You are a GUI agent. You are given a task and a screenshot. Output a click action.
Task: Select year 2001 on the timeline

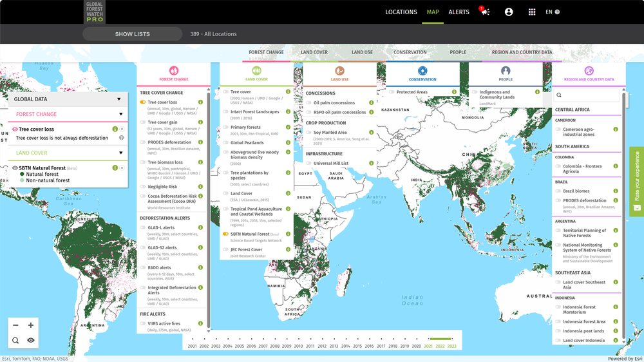click(x=192, y=346)
